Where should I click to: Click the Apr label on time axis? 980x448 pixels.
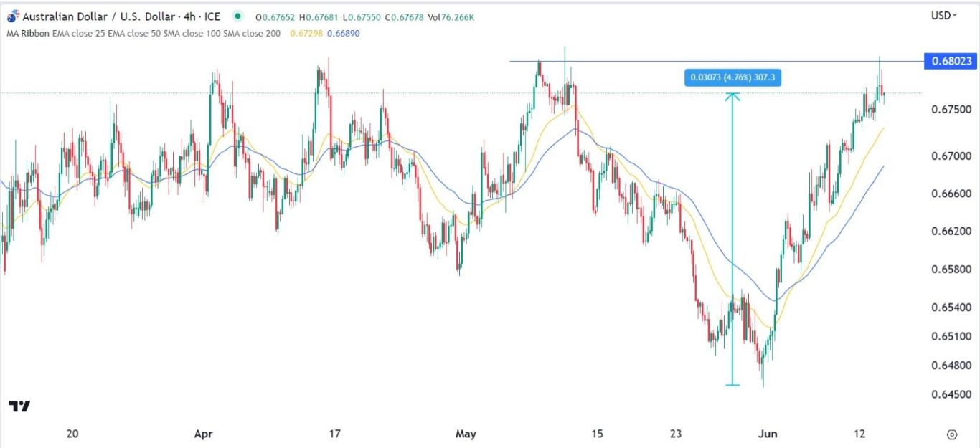pyautogui.click(x=204, y=434)
